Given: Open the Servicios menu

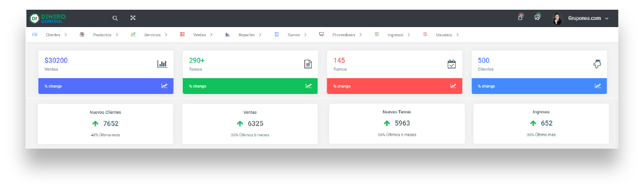Looking at the screenshot, I should pos(152,35).
